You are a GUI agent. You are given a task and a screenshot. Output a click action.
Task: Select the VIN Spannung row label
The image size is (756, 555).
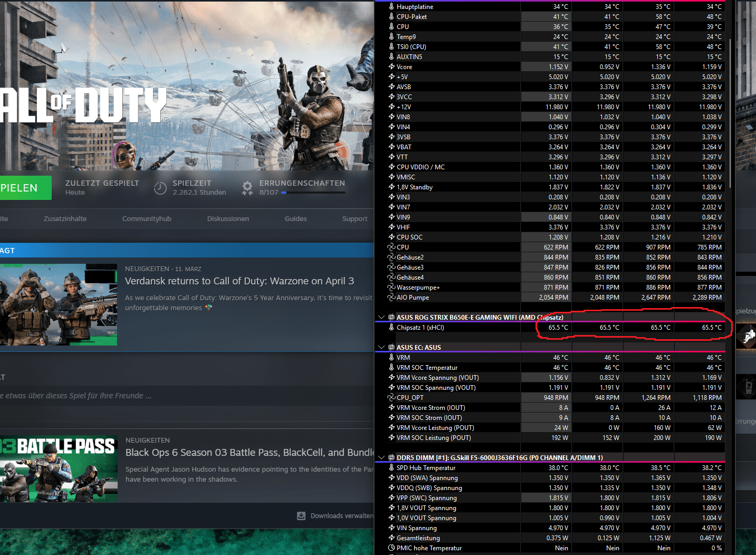417,528
